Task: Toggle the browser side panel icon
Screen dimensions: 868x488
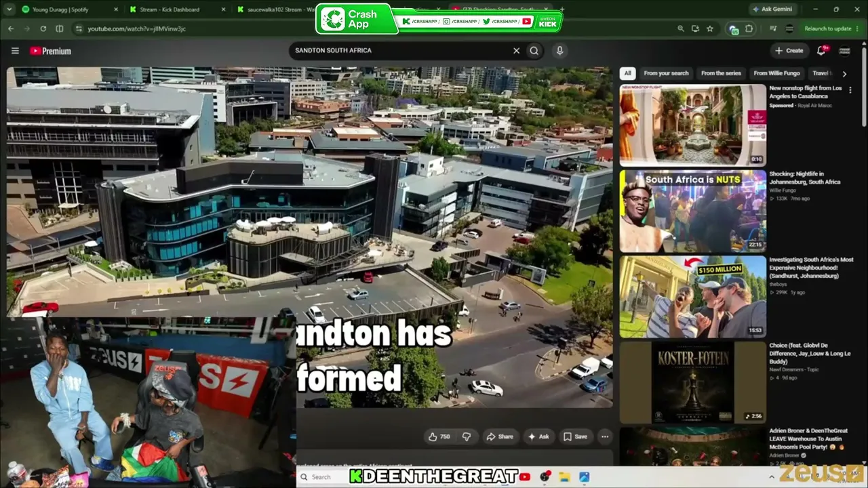Action: 60,28
